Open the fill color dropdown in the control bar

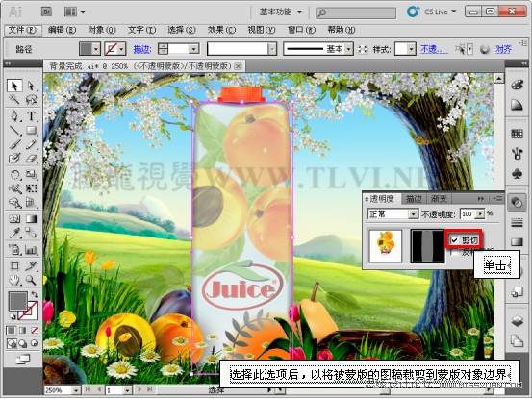96,49
